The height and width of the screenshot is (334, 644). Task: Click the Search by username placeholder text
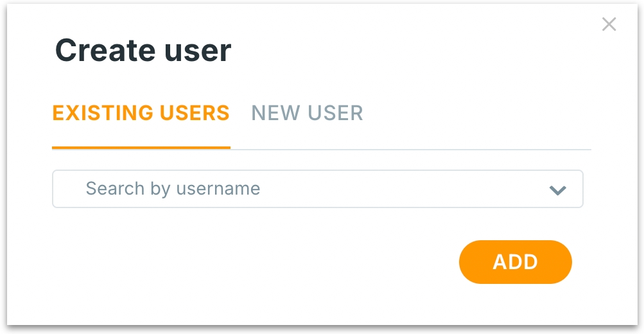(173, 189)
